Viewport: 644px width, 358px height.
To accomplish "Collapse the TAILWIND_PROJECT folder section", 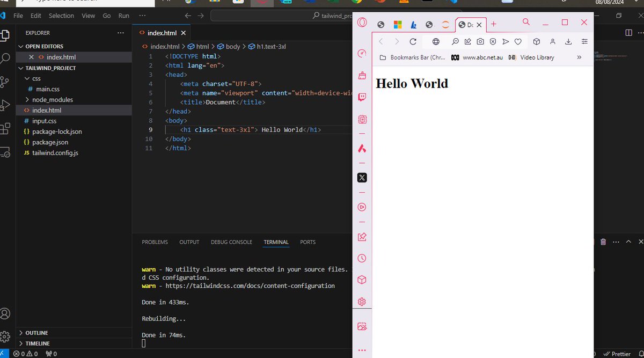I will pyautogui.click(x=21, y=68).
